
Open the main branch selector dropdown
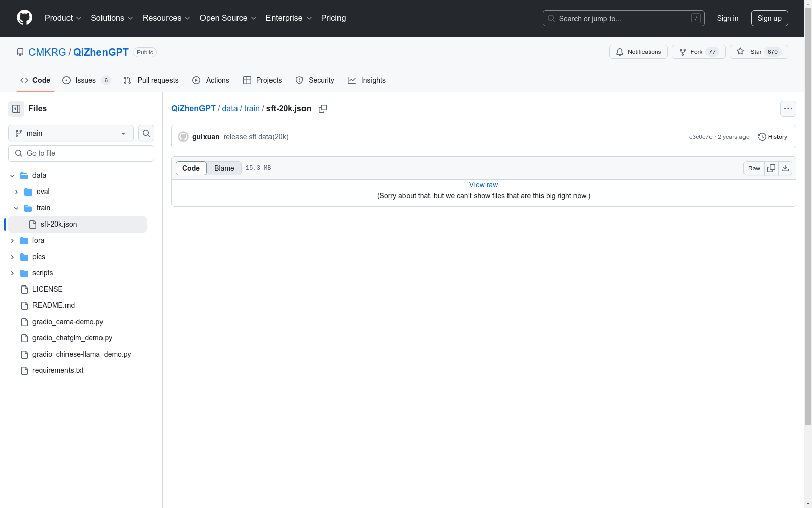click(71, 133)
